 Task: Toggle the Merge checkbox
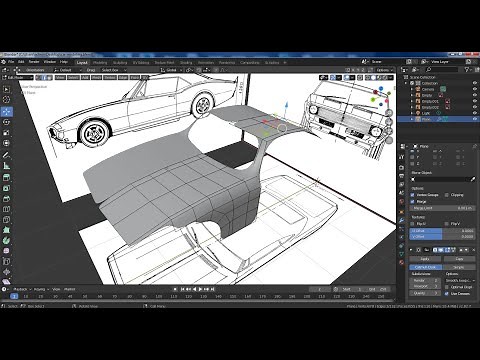click(413, 202)
